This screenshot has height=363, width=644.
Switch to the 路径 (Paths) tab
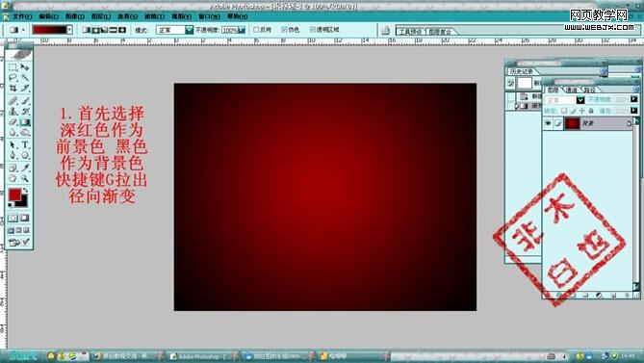[590, 90]
